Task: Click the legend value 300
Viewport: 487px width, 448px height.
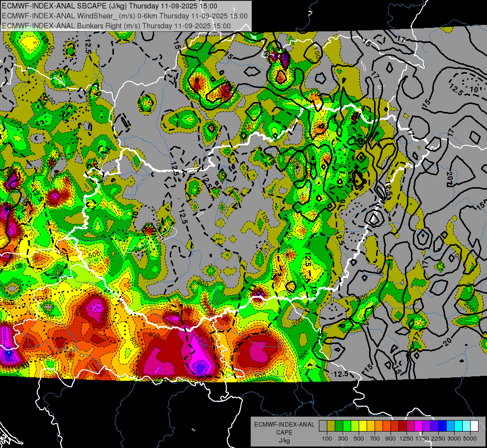Action: tap(343, 439)
